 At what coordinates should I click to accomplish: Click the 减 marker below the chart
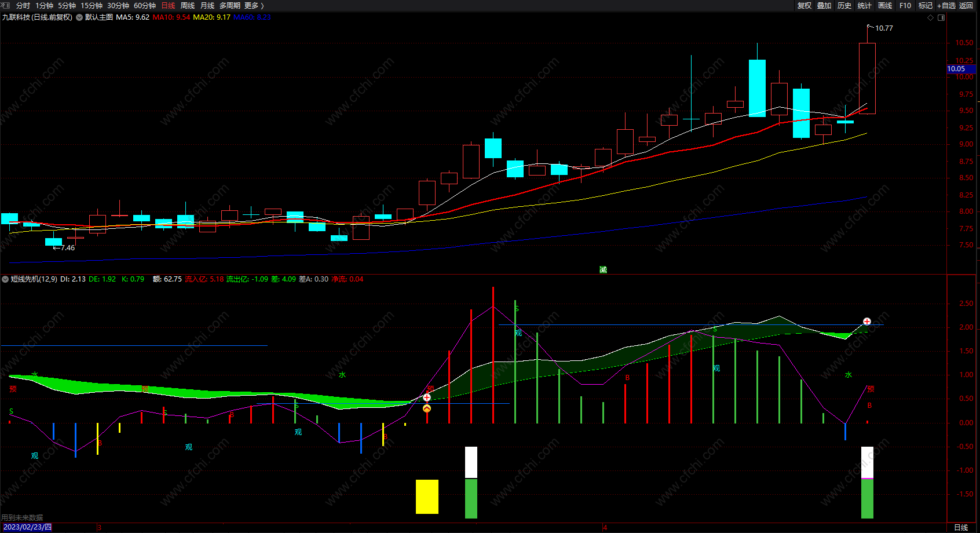(603, 270)
